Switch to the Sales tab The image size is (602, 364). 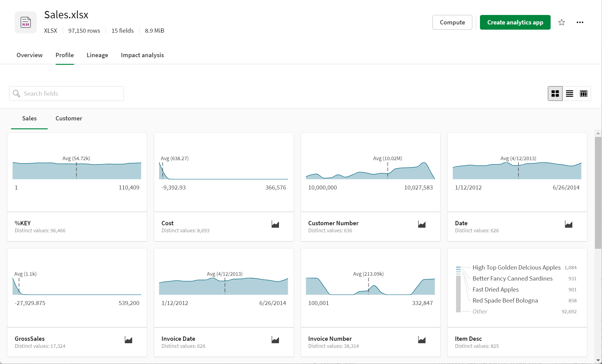[29, 118]
